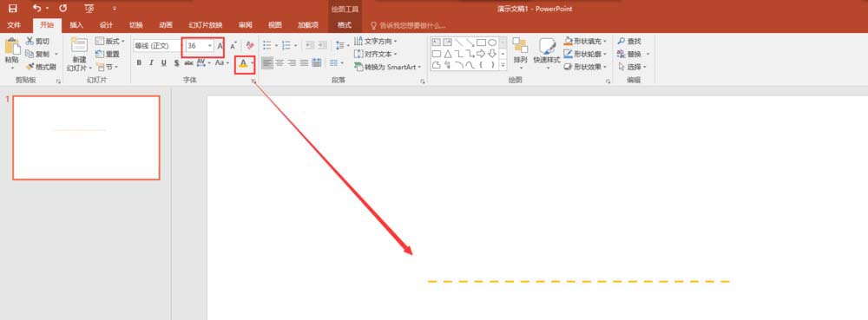
Task: Click the 剪切 cut button
Action: tap(37, 42)
